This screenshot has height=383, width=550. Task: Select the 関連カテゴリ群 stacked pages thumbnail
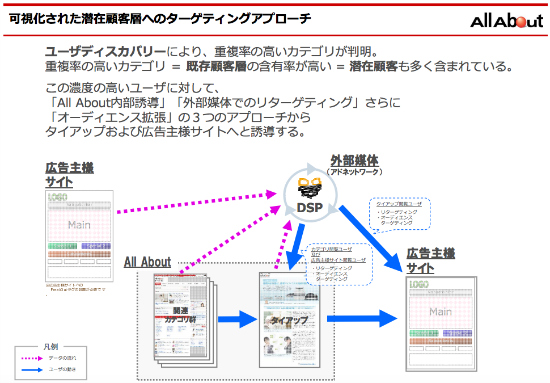[185, 320]
